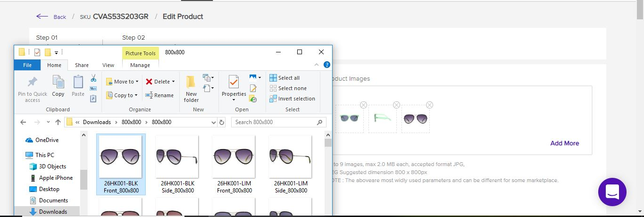Collapse the ribbon with the chevron
Viewport: 644px width, 217px height.
pyautogui.click(x=317, y=65)
